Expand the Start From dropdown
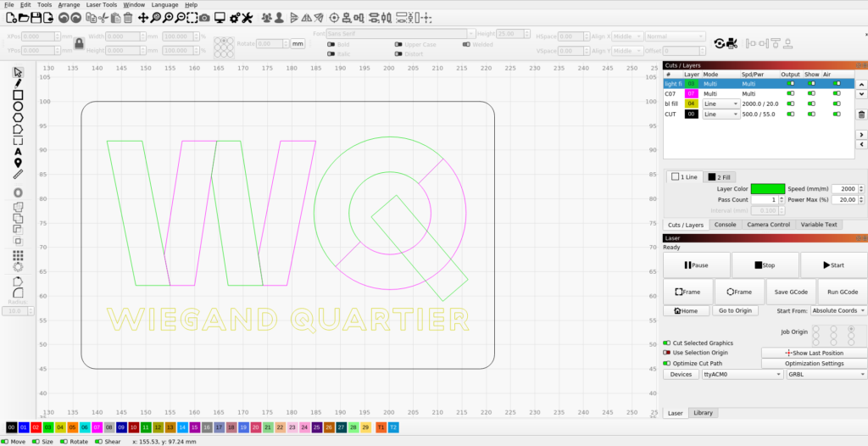This screenshot has height=446, width=868. [x=837, y=311]
